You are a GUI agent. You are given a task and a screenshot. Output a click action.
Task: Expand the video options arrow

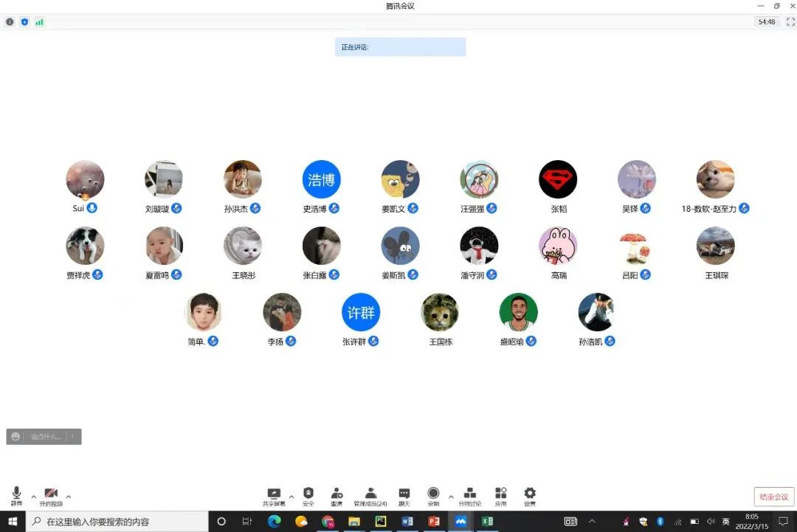pyautogui.click(x=69, y=497)
